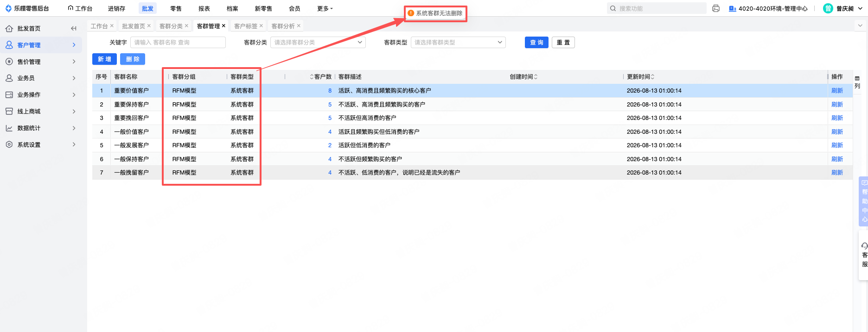Open the 帮助中心 side panel icon
This screenshot has width=868, height=332.
864,182
